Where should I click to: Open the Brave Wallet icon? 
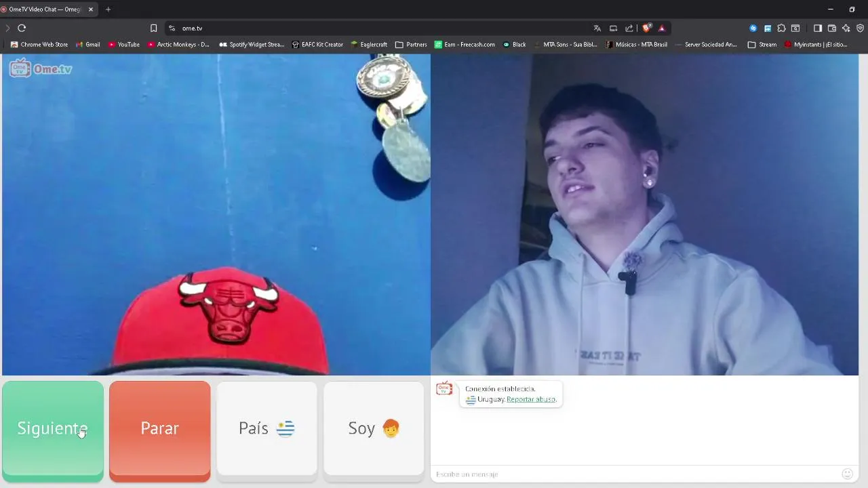[x=832, y=28]
